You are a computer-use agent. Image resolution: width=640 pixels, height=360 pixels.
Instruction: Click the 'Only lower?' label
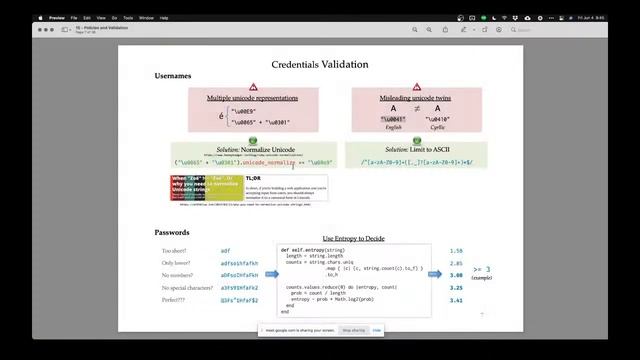click(176, 263)
